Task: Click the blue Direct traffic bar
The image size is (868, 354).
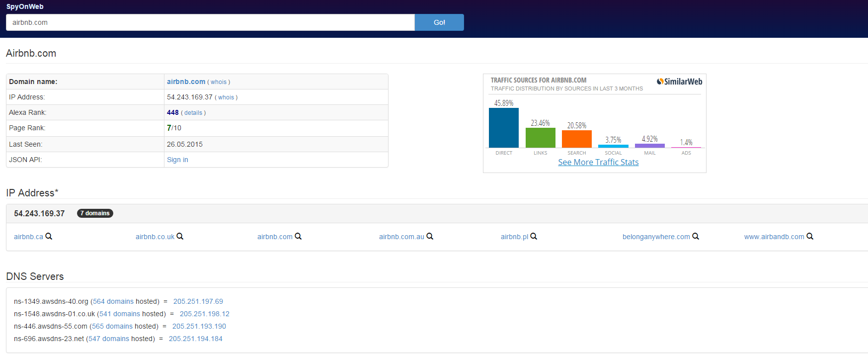Action: coord(504,128)
